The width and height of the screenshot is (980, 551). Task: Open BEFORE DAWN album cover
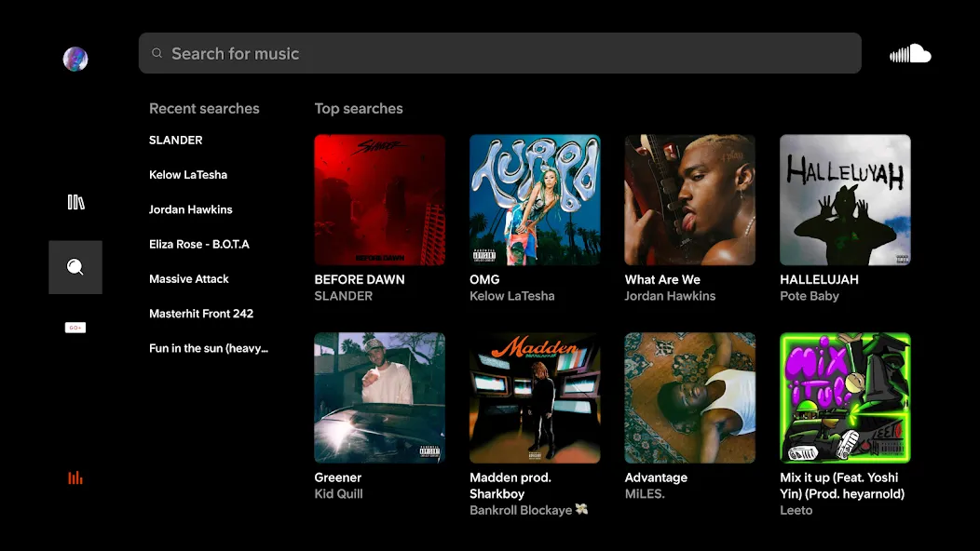(380, 200)
